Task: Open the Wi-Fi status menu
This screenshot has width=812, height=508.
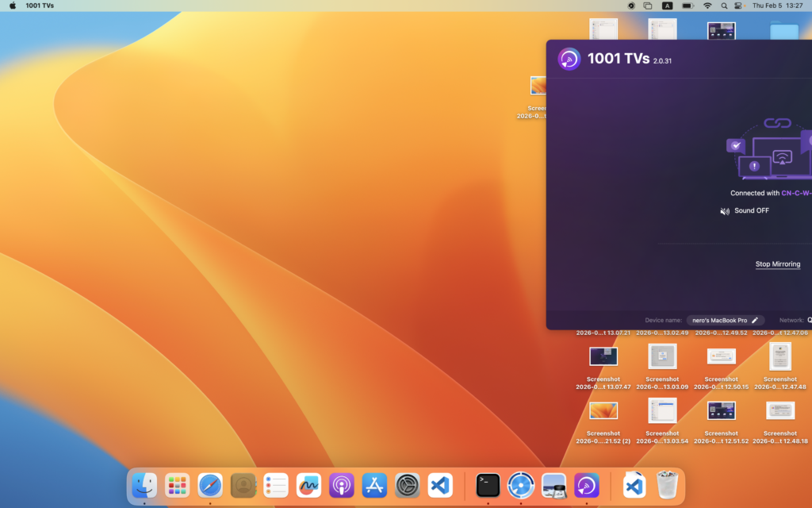Action: click(x=707, y=6)
